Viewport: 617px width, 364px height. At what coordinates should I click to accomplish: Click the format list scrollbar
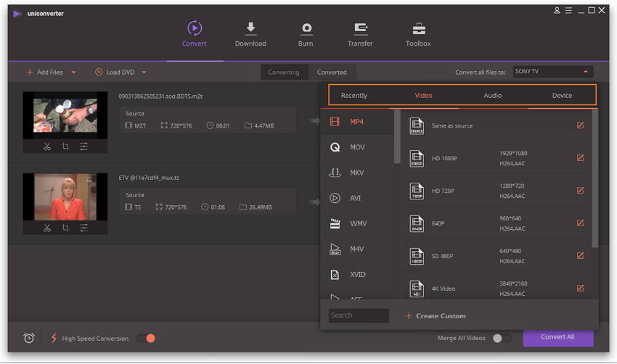pos(396,137)
